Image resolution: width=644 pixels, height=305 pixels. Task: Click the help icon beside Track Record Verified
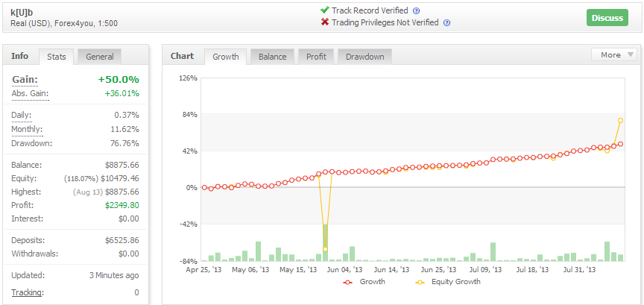coord(416,11)
